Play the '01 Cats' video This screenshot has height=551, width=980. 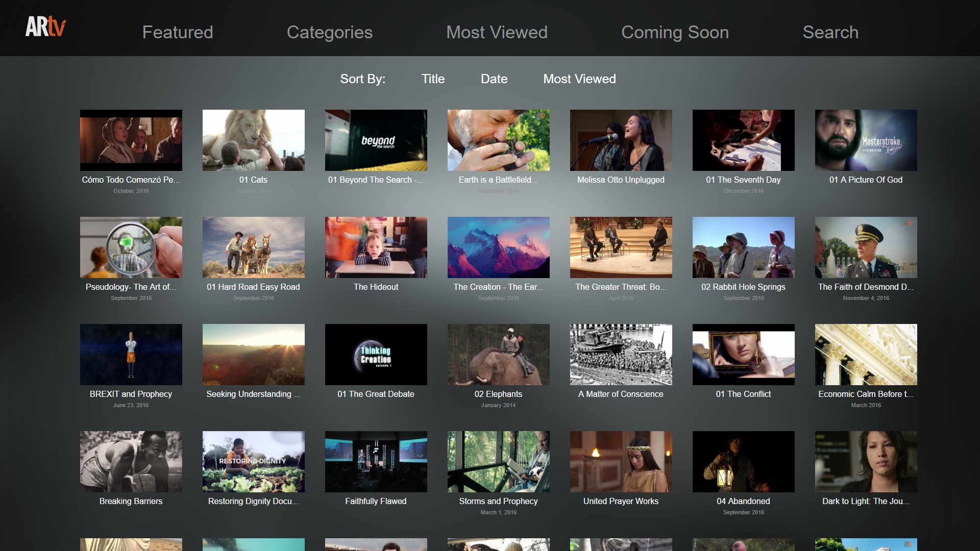tap(253, 140)
